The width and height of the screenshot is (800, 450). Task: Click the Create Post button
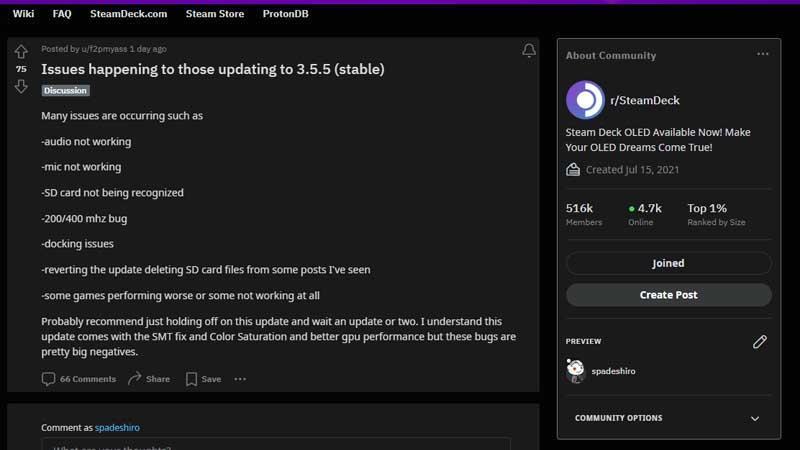(668, 295)
